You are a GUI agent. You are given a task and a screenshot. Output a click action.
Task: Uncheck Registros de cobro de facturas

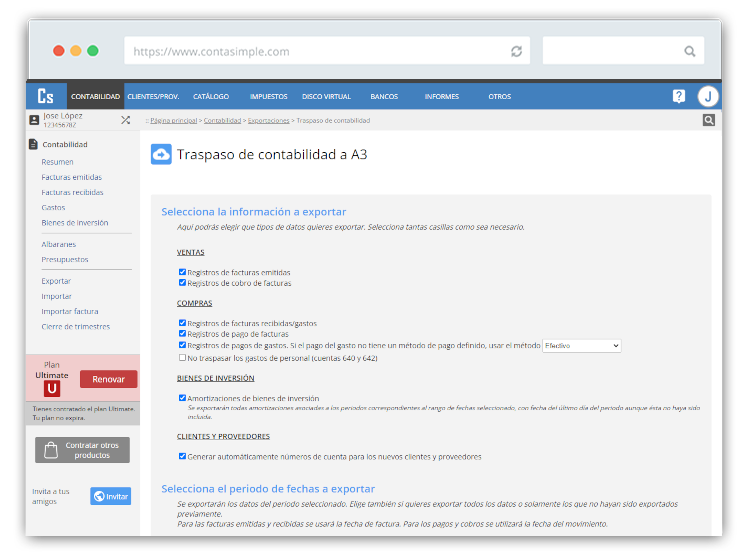point(182,283)
